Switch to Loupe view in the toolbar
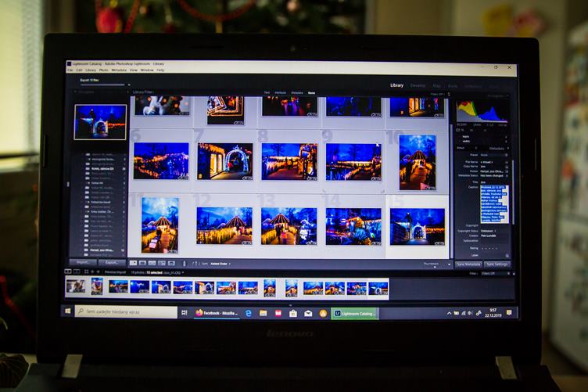 [142, 264]
